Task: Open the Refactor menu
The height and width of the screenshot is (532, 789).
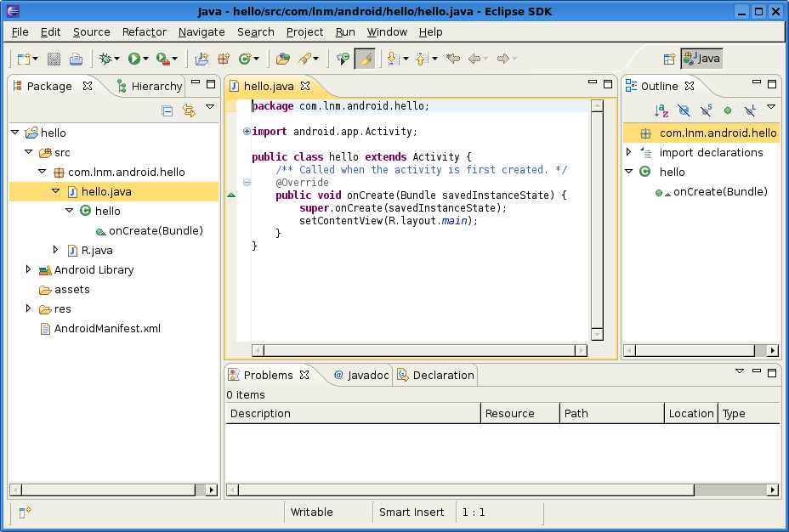Action: click(x=145, y=32)
